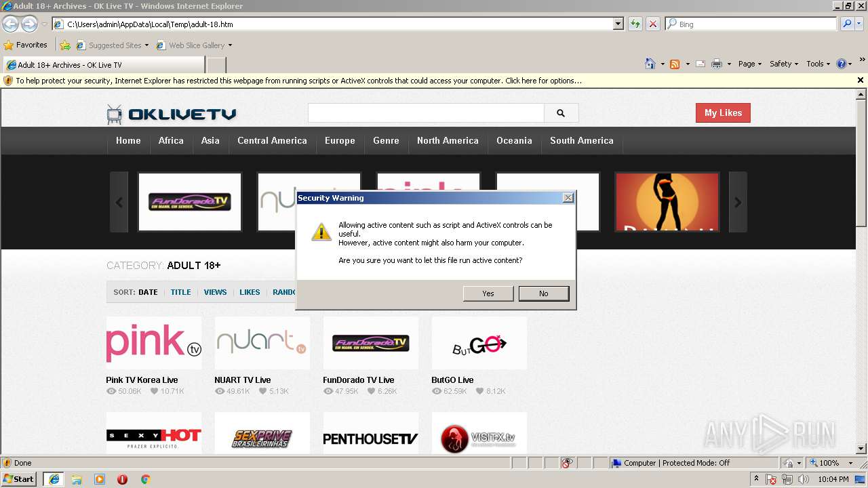Show hidden tray icons arrow
868x488 pixels.
tap(756, 479)
